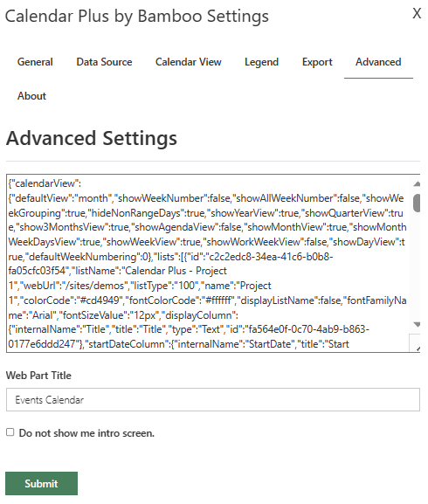Click the Advanced Settings heading

(92, 138)
